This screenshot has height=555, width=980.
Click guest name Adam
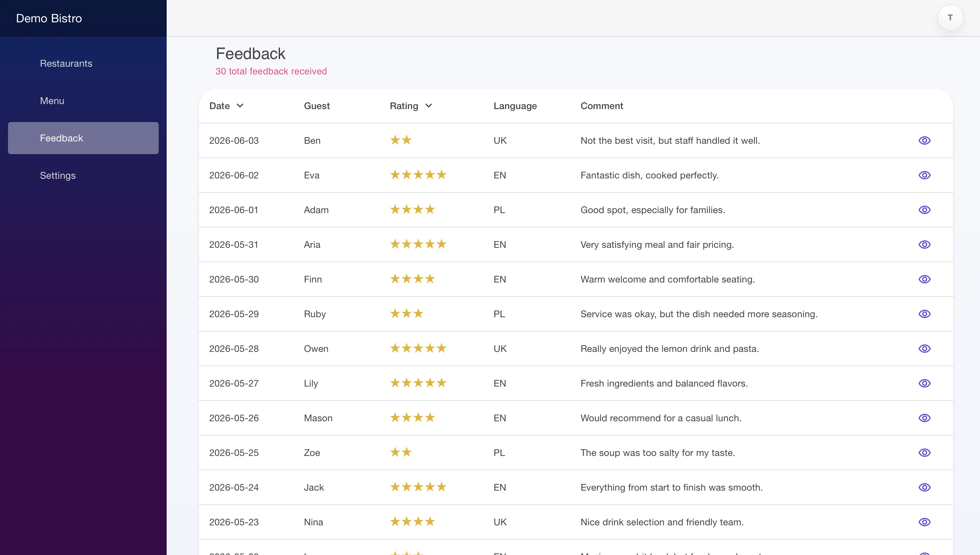point(316,210)
